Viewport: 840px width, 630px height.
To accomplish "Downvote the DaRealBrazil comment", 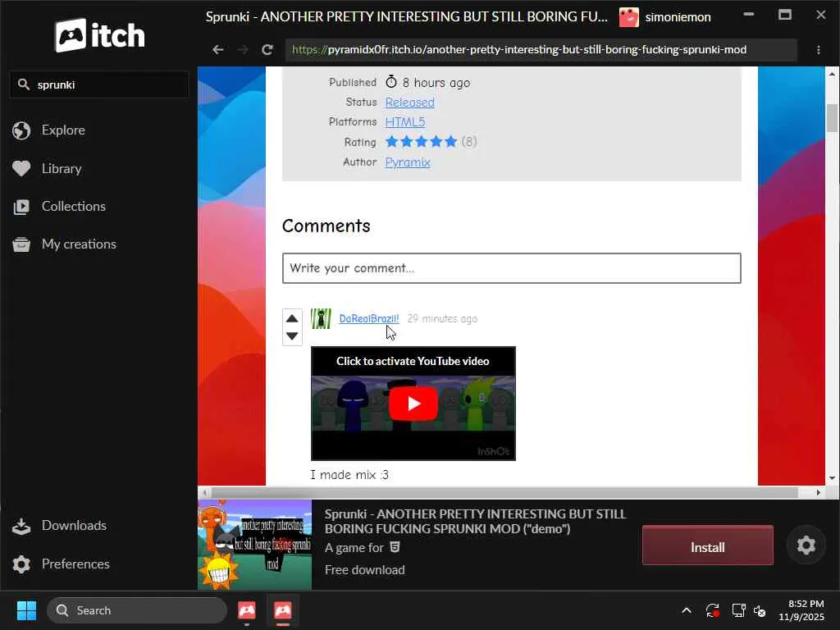I will (292, 336).
